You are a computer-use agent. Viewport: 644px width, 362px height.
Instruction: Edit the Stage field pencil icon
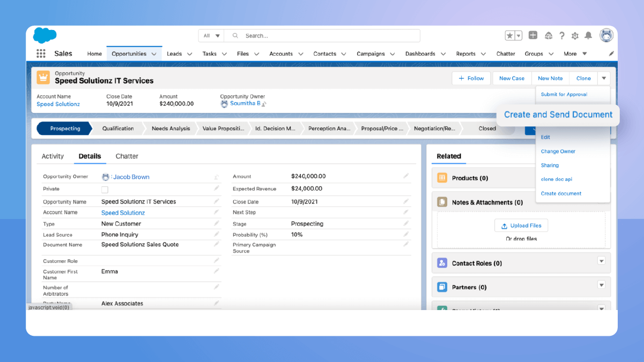[x=406, y=223]
